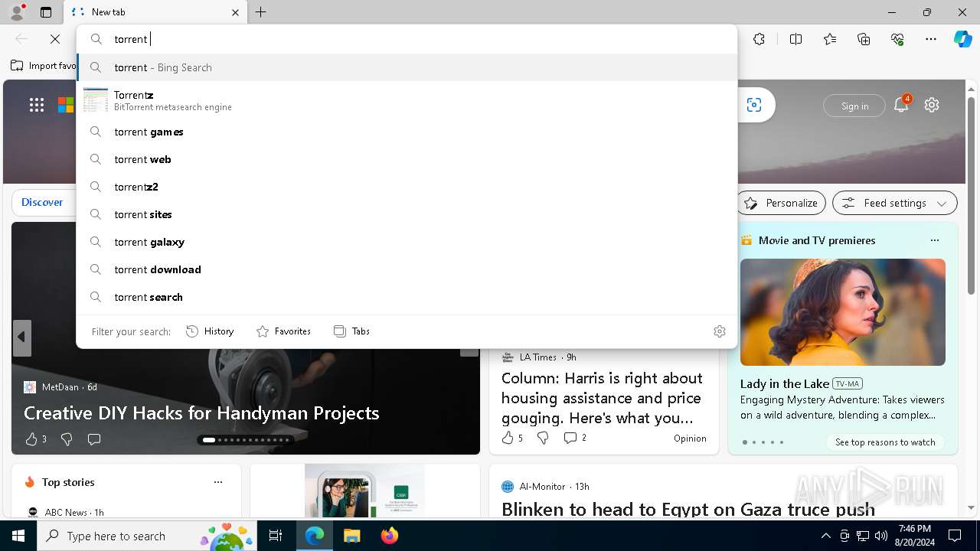Comment on Creative DIY Hacks story

94,439
